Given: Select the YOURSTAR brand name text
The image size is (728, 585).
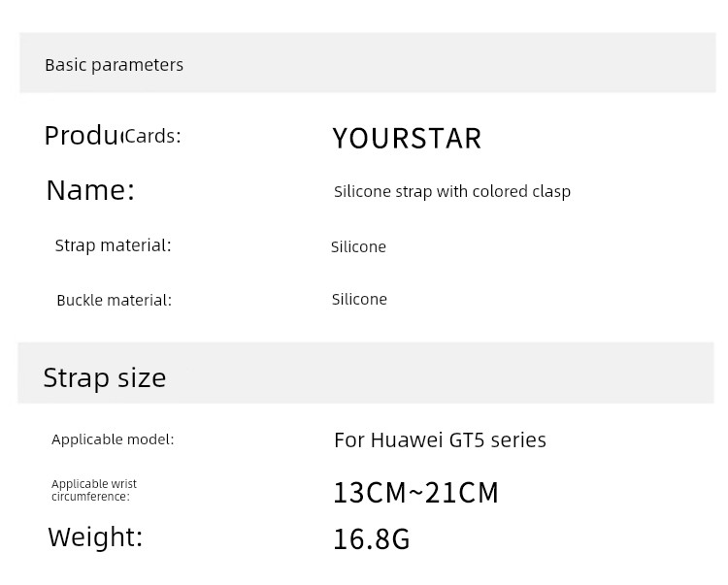Looking at the screenshot, I should click(407, 139).
